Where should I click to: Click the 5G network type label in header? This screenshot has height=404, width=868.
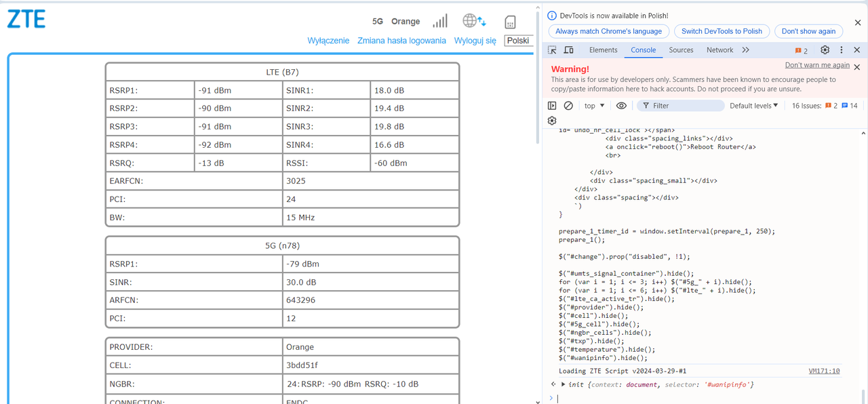click(378, 22)
